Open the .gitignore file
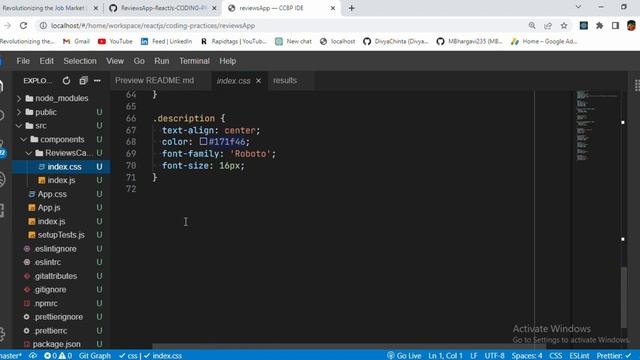640x360 pixels. point(50,289)
